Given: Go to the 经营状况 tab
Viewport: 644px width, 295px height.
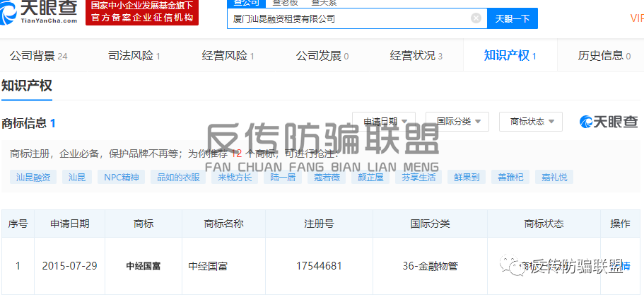Looking at the screenshot, I should click(416, 56).
